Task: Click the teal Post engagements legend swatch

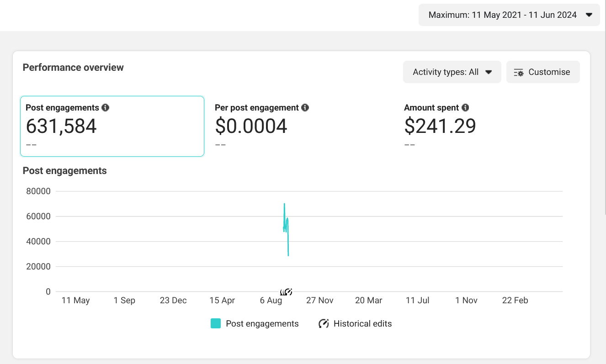Action: [x=216, y=324]
